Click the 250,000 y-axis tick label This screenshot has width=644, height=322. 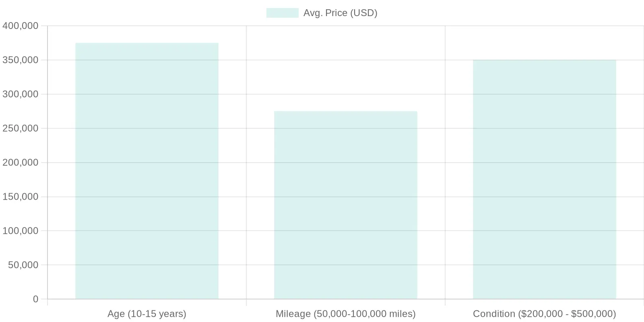pyautogui.click(x=21, y=128)
